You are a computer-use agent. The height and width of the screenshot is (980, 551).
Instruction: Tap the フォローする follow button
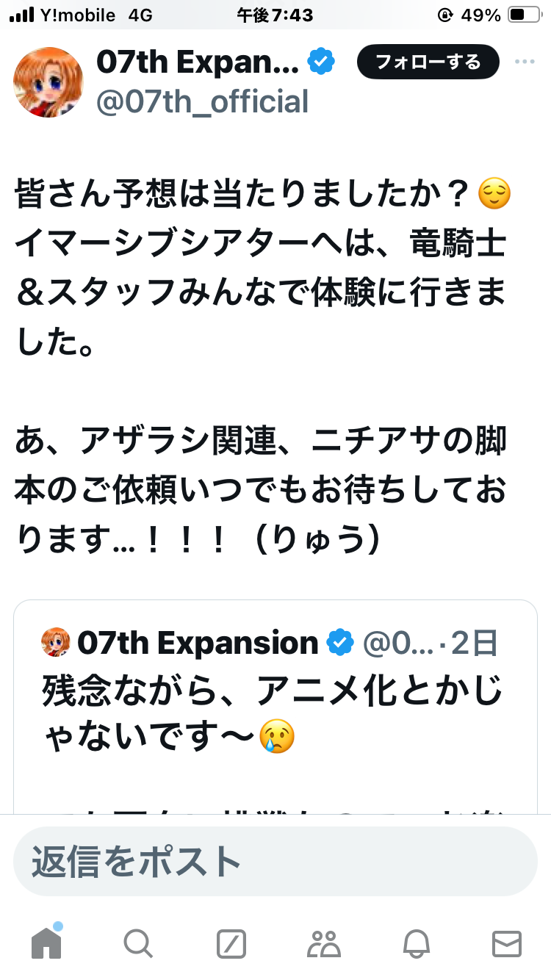[x=428, y=62]
